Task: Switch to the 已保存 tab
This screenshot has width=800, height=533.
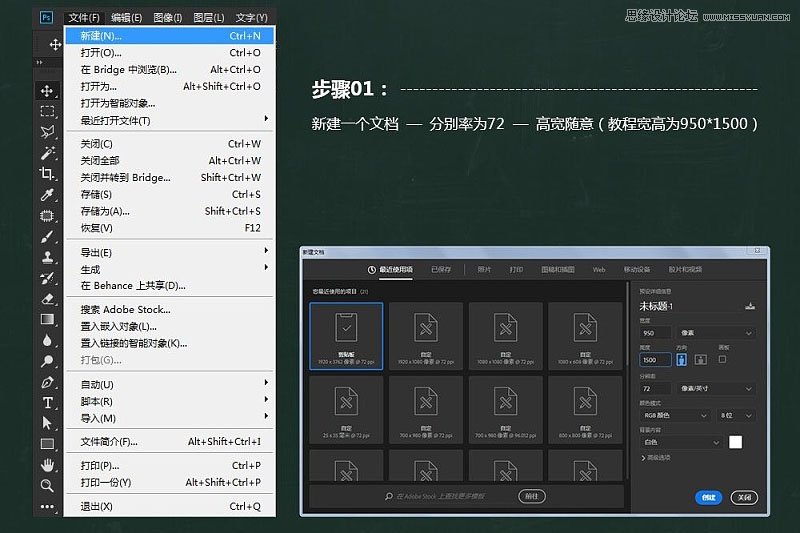Action: [x=441, y=270]
